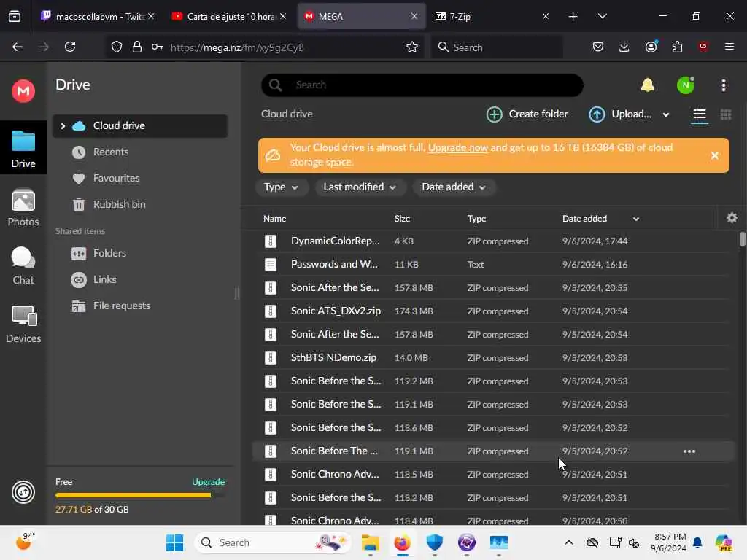Dismiss the storage almost full banner
The height and width of the screenshot is (560, 747).
click(714, 155)
